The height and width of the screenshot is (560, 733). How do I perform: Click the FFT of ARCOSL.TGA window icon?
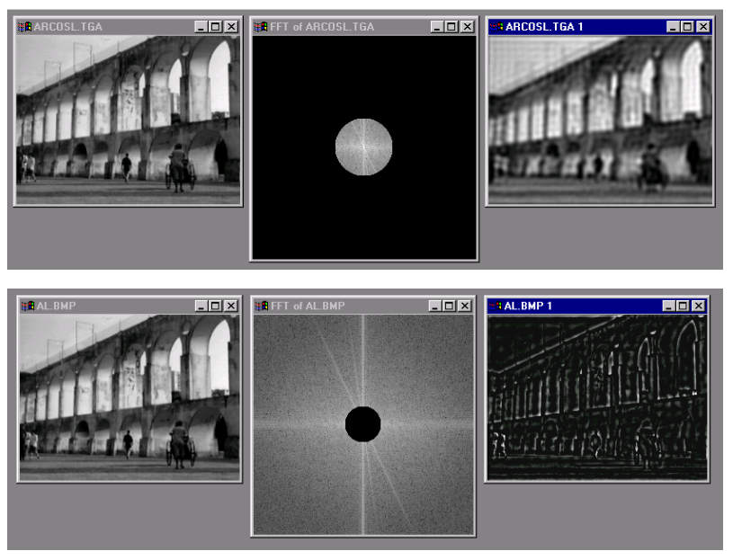[x=261, y=27]
